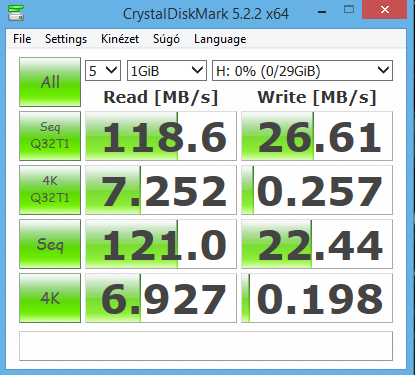The width and height of the screenshot is (415, 376).
Task: Click the Write [MB/s] column header
Action: [317, 97]
